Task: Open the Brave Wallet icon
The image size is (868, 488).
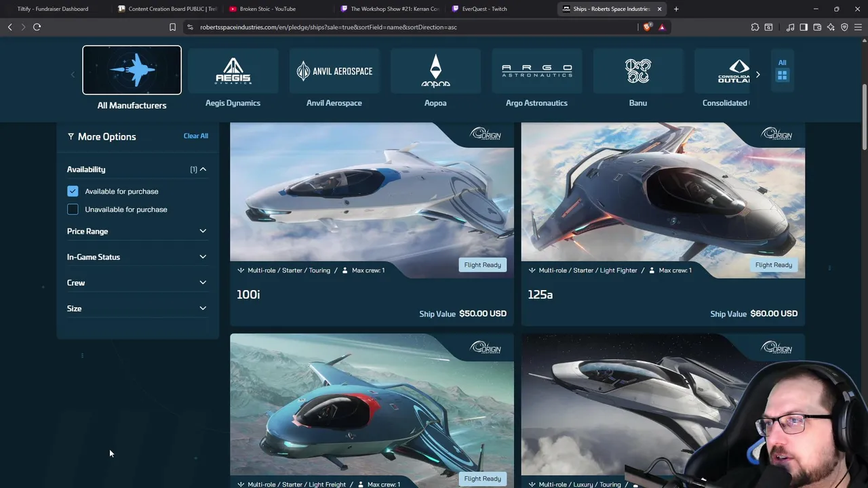Action: coord(817,27)
